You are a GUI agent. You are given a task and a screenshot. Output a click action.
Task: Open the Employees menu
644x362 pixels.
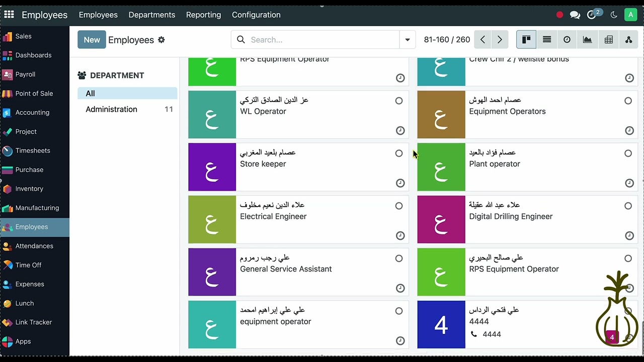[x=98, y=15]
